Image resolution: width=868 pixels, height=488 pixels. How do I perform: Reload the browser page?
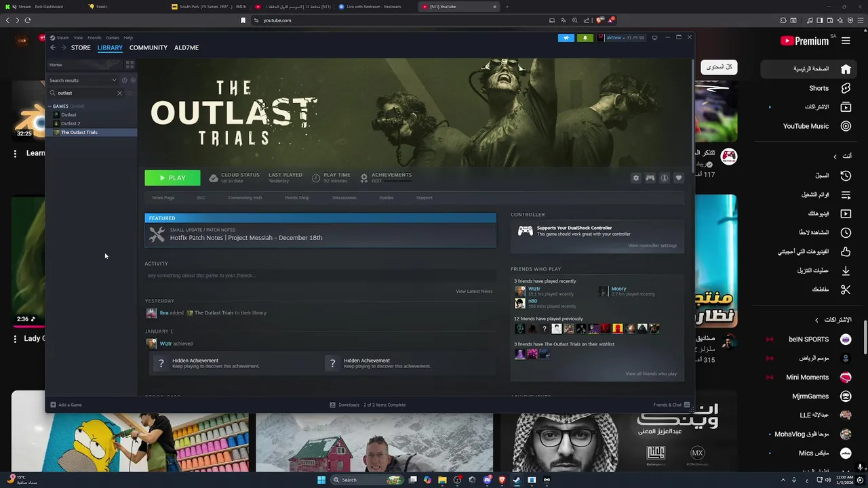coord(27,20)
